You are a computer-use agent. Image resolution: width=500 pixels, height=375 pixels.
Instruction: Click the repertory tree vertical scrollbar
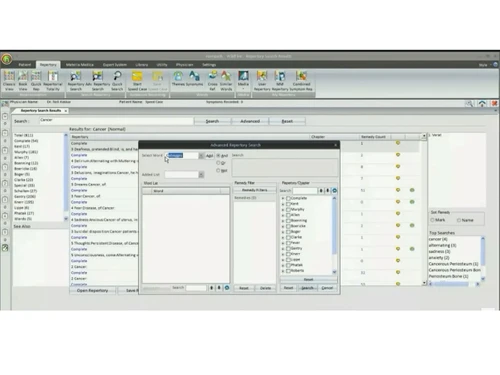pyautogui.click(x=334, y=234)
